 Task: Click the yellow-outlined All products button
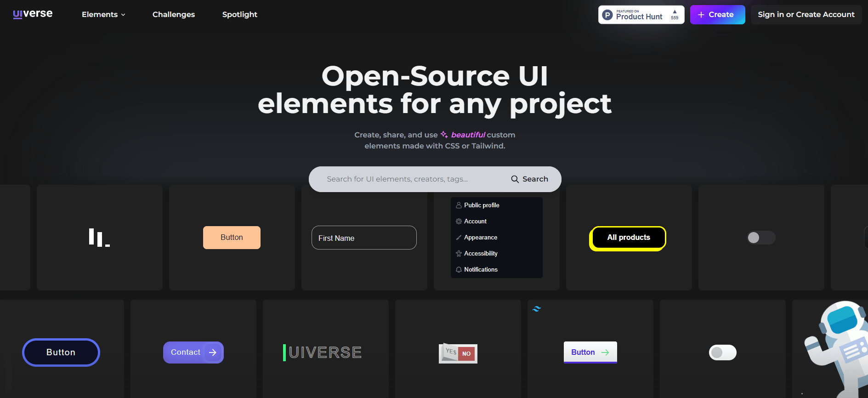click(628, 239)
